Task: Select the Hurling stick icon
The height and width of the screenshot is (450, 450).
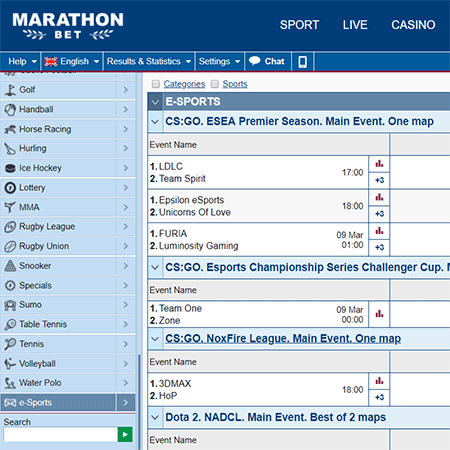Action: 10,149
